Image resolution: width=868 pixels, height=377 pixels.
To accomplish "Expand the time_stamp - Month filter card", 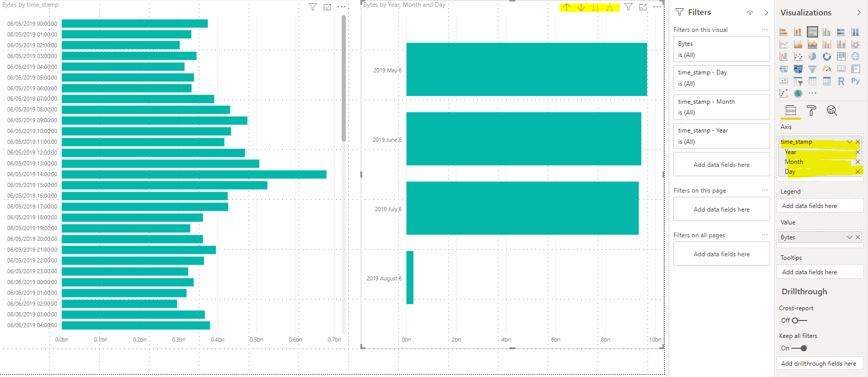I will [x=722, y=107].
